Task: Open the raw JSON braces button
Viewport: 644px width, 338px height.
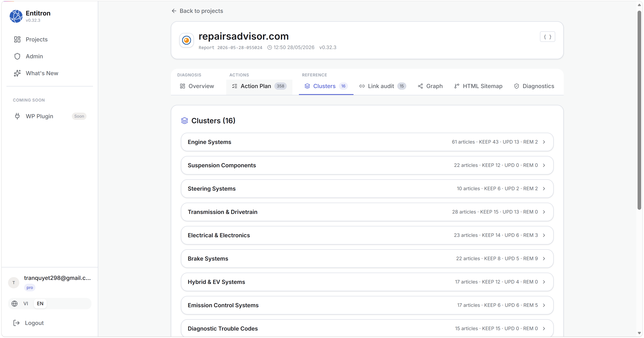Action: click(x=547, y=37)
